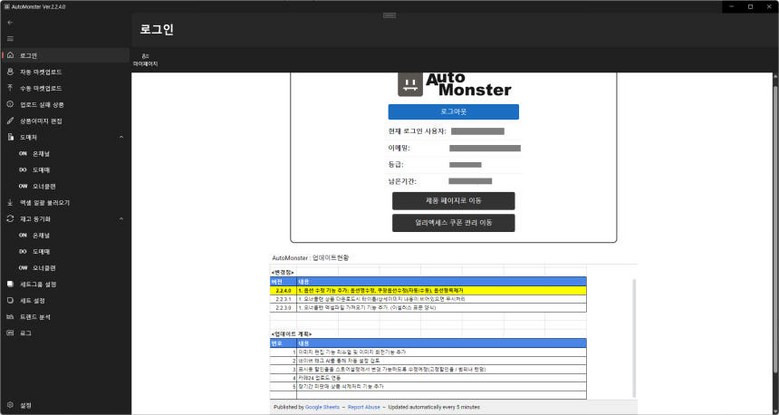The image size is (779, 415).
Task: Click the AutoMonster : 업데이트현황 sheet title
Action: (x=311, y=258)
